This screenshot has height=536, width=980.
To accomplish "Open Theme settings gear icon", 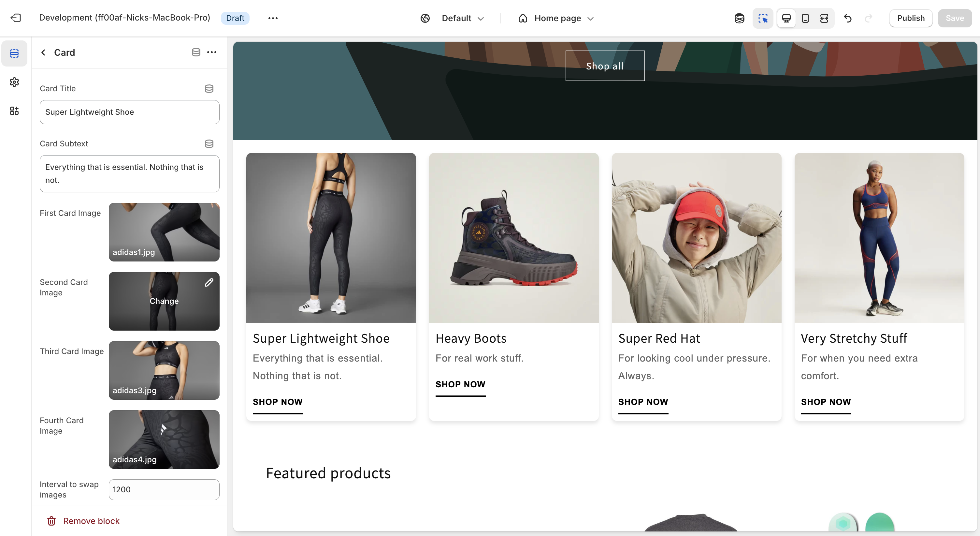I will click(x=14, y=82).
